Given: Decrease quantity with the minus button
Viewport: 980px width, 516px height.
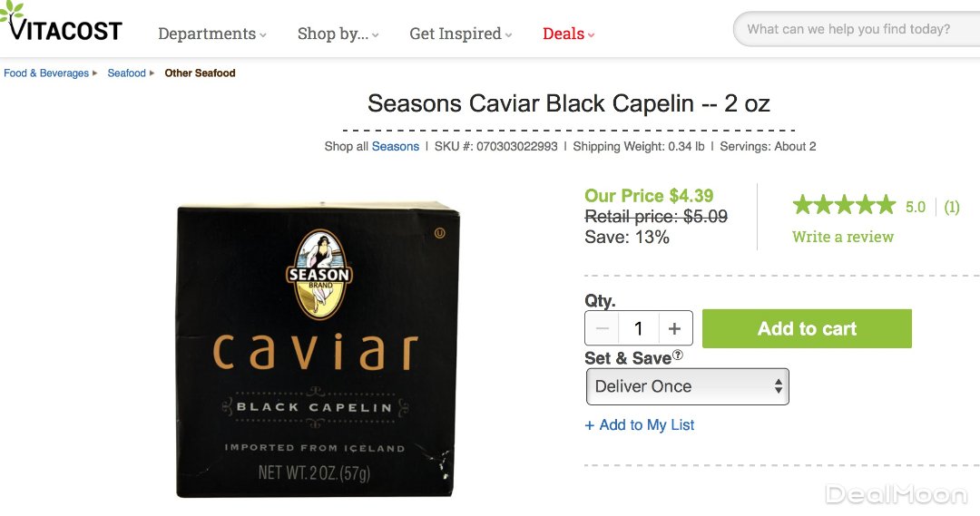Looking at the screenshot, I should tap(603, 328).
